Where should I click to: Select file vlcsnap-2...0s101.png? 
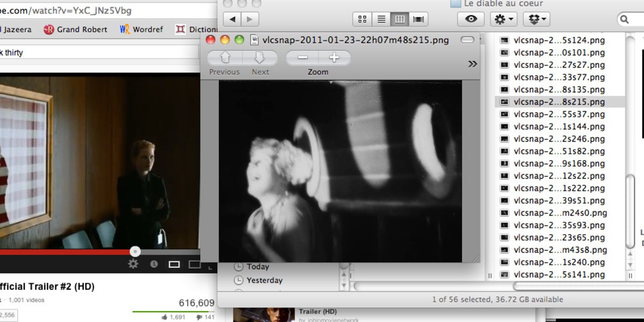[559, 52]
